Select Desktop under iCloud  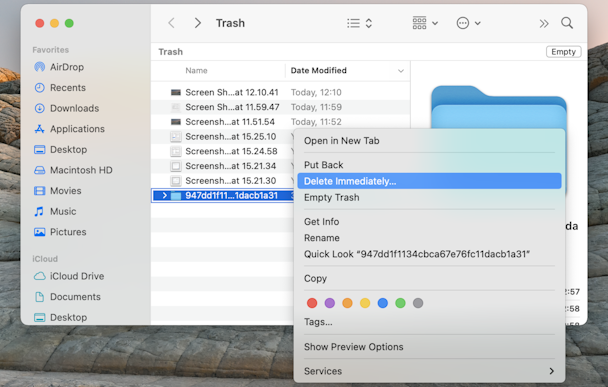point(60,317)
